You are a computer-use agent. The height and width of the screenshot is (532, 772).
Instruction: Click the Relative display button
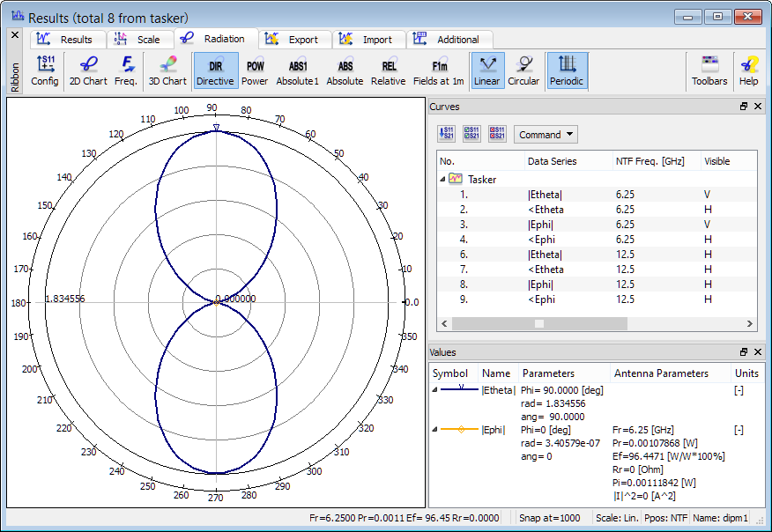tap(388, 70)
